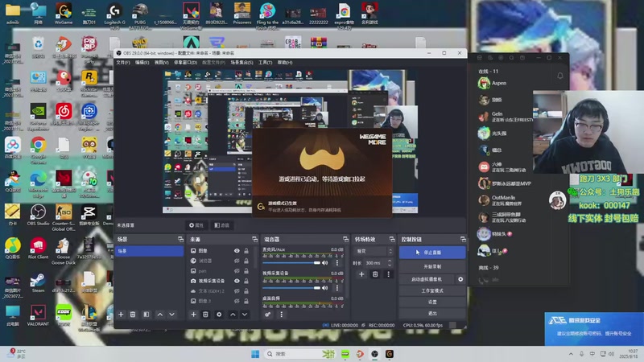Undock the Scenes panel
644x362 pixels.
tap(180, 239)
